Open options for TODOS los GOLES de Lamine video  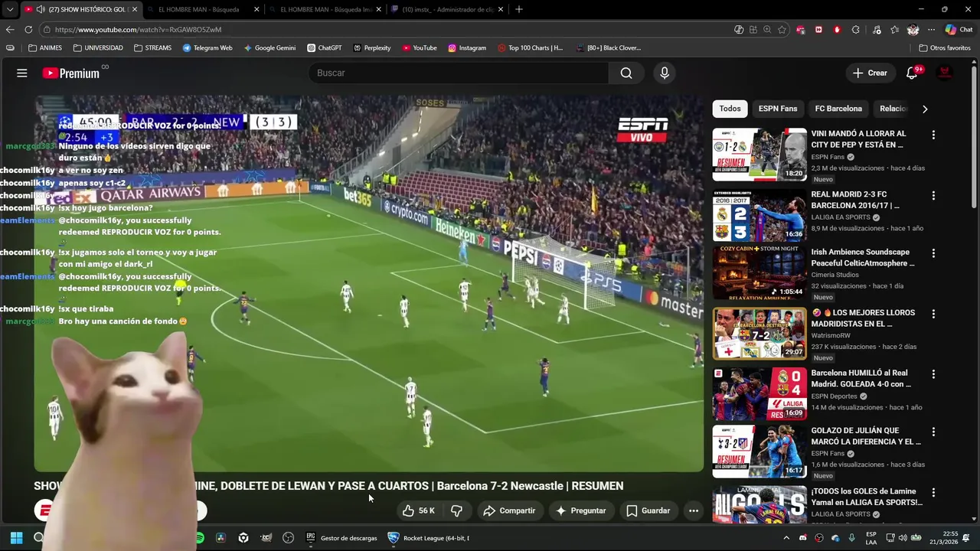click(933, 492)
